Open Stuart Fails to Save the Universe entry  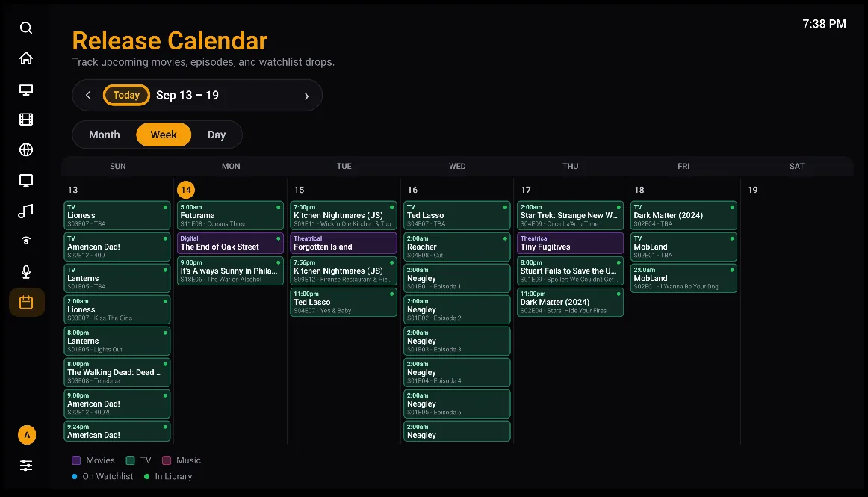pos(570,271)
